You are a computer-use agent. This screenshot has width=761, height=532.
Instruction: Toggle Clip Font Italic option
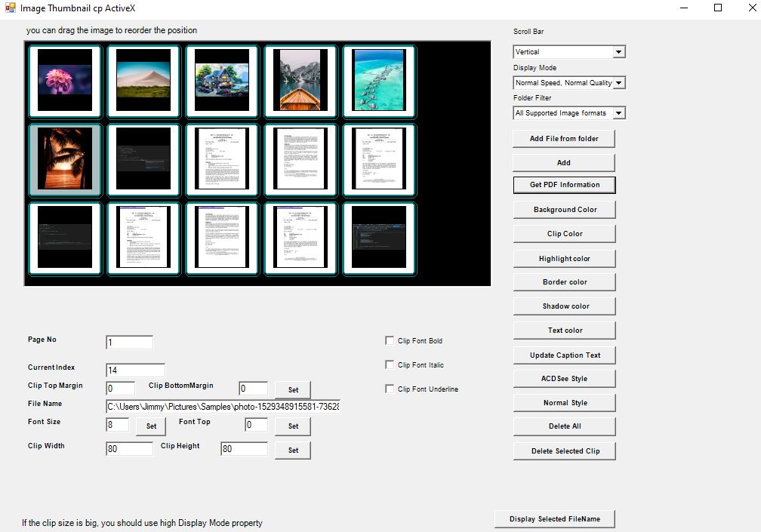click(390, 365)
